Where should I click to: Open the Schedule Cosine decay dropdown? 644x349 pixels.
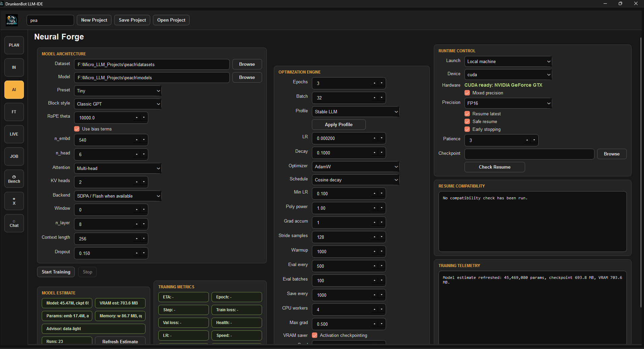pyautogui.click(x=356, y=180)
